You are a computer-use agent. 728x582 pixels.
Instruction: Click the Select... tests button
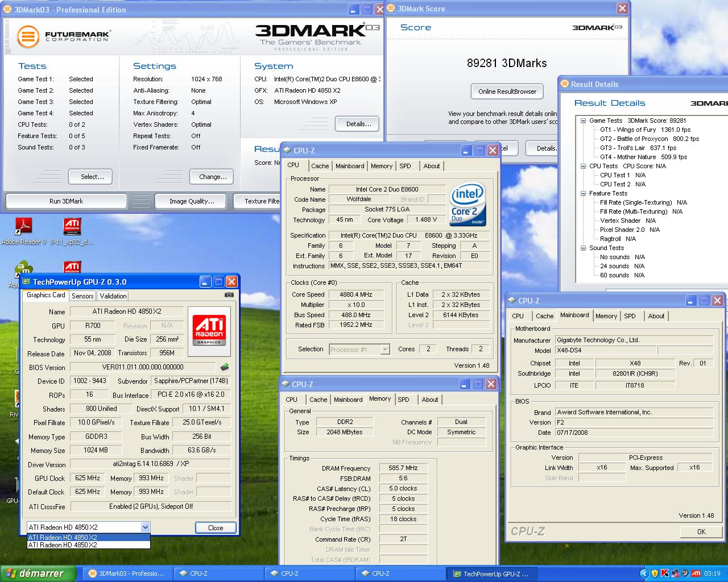90,177
